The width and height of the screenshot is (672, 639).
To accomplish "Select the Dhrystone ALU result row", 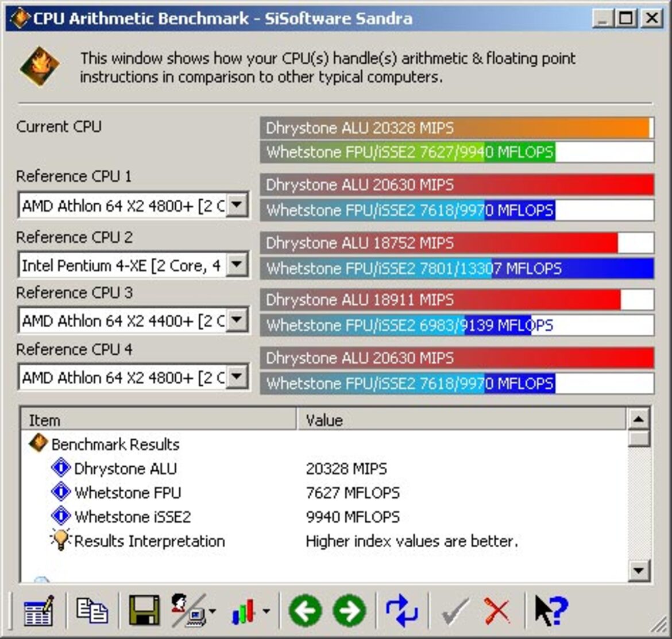I will [323, 468].
